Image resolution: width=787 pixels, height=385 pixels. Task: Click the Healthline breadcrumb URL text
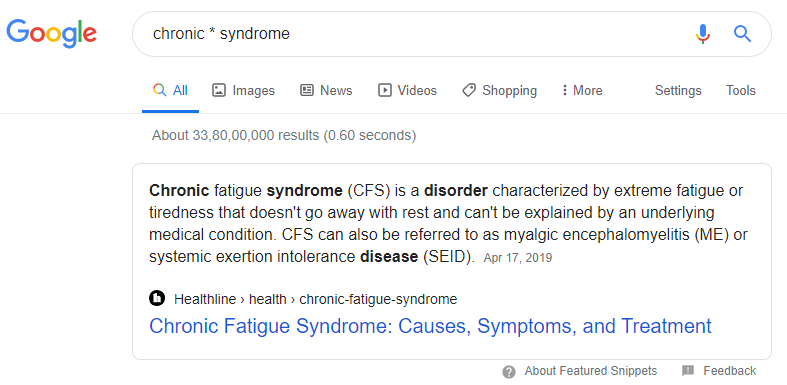click(x=315, y=299)
